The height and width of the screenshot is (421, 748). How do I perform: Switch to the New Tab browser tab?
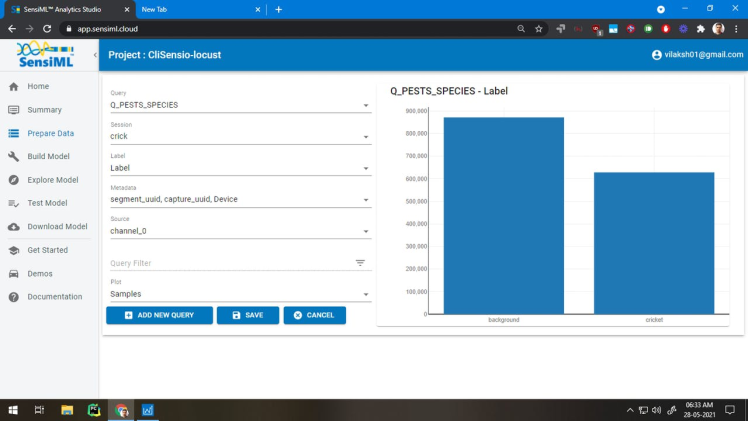pyautogui.click(x=190, y=9)
